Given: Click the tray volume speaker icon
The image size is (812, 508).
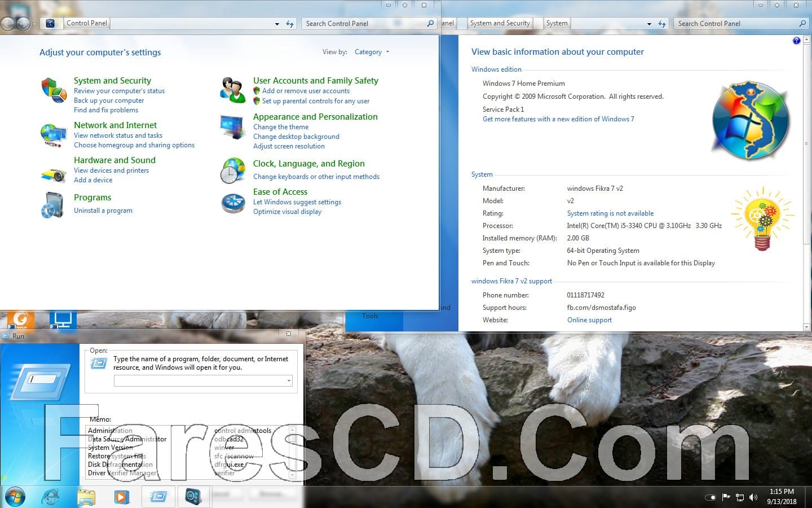Looking at the screenshot, I should (753, 497).
